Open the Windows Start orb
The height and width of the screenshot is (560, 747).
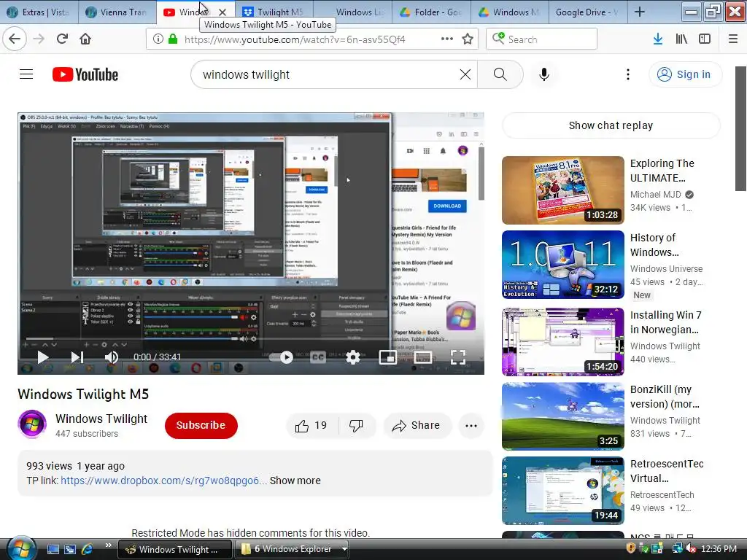[21, 548]
